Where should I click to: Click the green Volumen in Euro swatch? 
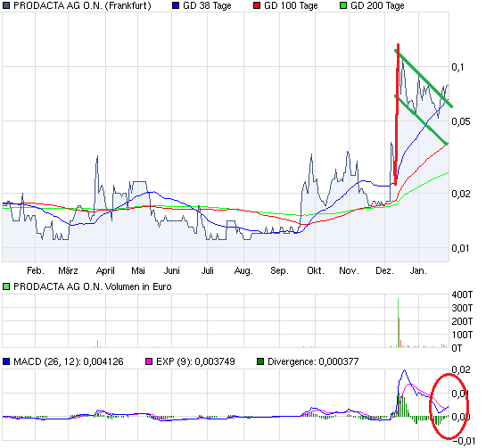pyautogui.click(x=6, y=286)
